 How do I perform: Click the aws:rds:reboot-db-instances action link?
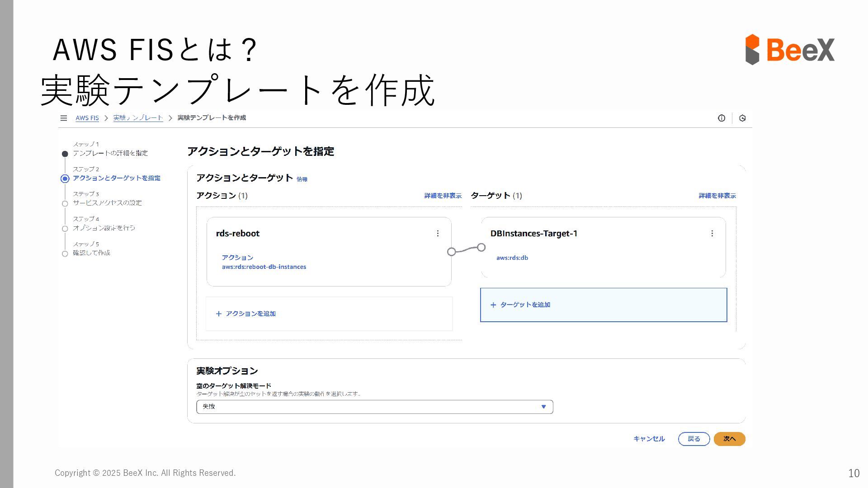(264, 267)
